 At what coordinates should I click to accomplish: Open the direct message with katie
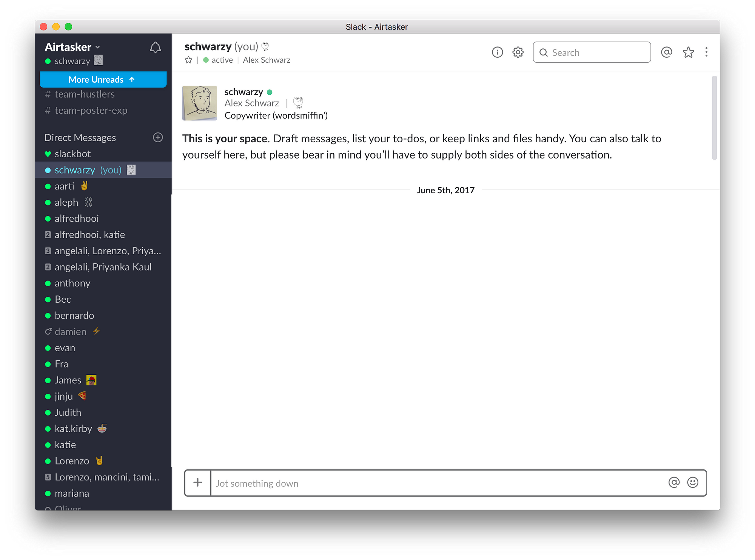[103, 445]
